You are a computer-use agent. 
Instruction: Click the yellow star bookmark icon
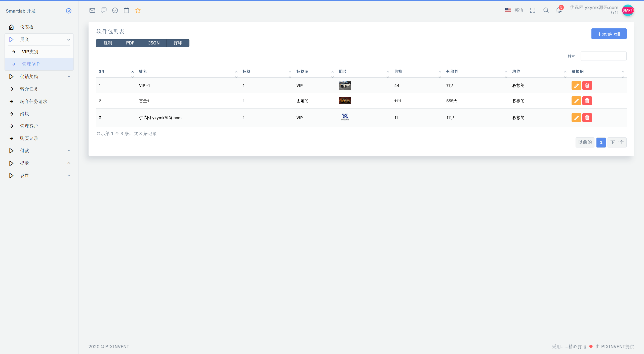click(138, 10)
